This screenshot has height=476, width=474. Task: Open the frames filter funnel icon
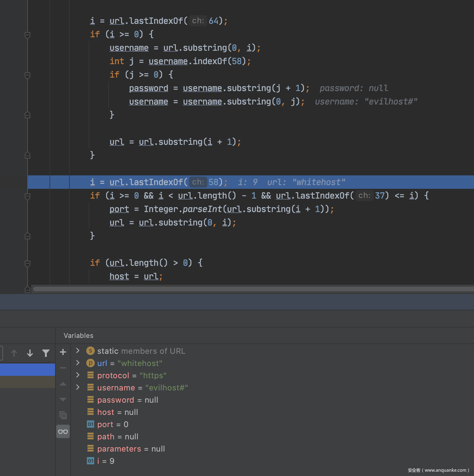[x=46, y=353]
